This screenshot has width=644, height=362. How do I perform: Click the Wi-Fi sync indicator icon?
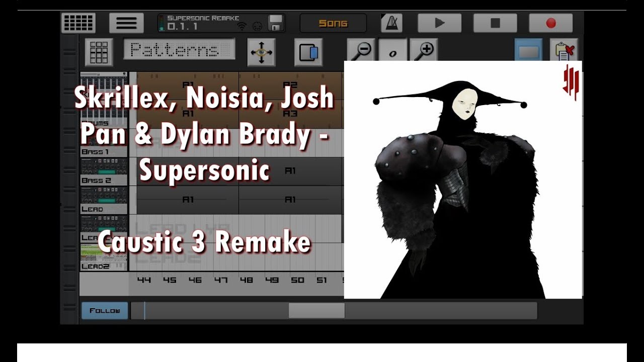click(x=242, y=26)
